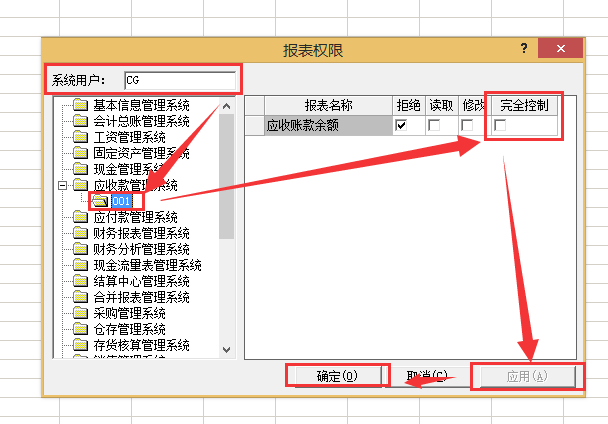Viewport: 608px width, 424px height.
Task: Click the 财务报表管理系统 folder icon
Action: pyautogui.click(x=80, y=233)
